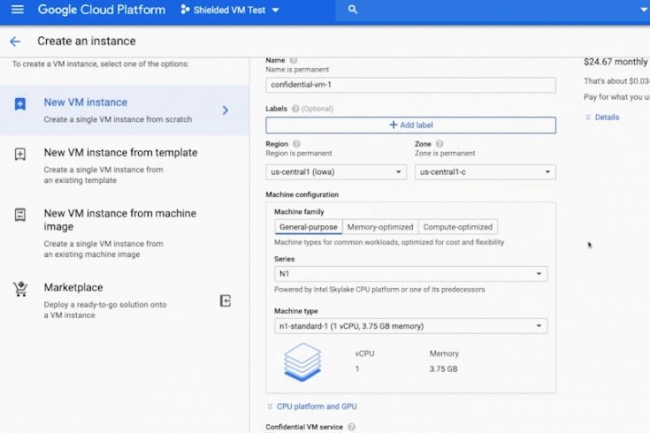
Task: Open the hamburger navigation menu
Action: (17, 9)
